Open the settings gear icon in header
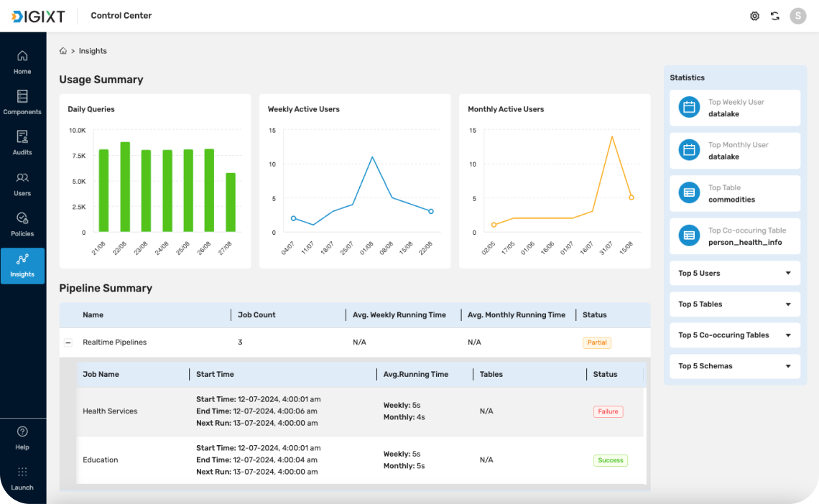Screen dimensions: 819x504 click(754, 17)
